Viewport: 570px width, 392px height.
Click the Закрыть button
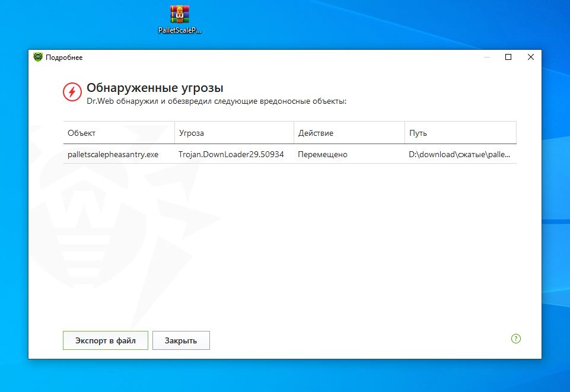pos(181,340)
